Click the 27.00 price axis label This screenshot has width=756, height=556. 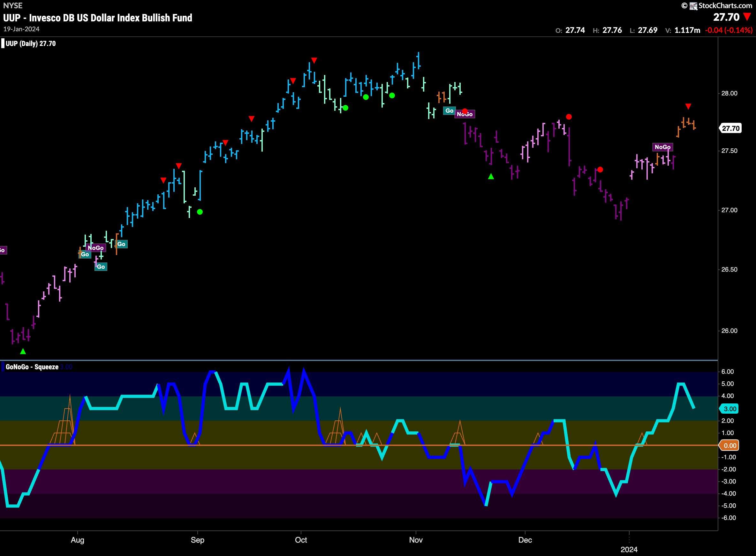(x=729, y=210)
